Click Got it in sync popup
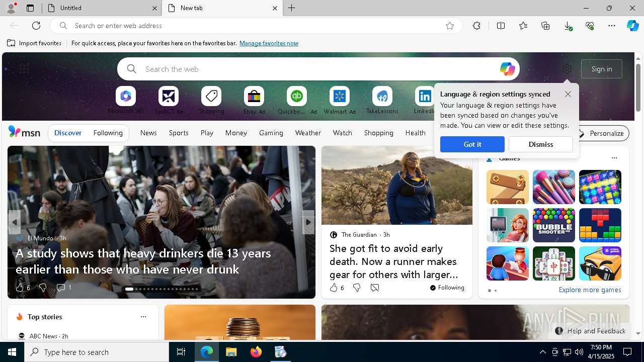This screenshot has width=644, height=362. 472,144
